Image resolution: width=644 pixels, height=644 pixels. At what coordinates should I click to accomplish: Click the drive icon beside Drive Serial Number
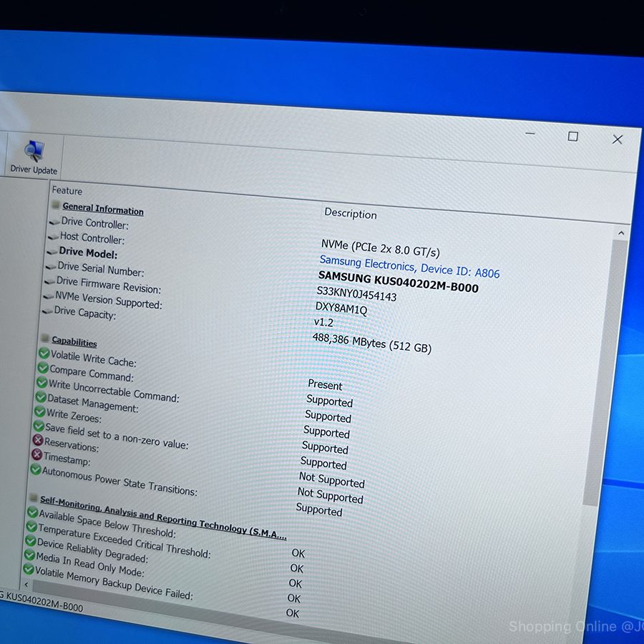coord(51,267)
